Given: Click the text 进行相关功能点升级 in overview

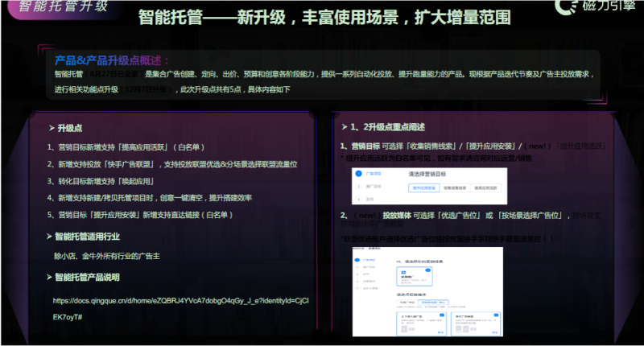Looking at the screenshot, I should (86, 89).
